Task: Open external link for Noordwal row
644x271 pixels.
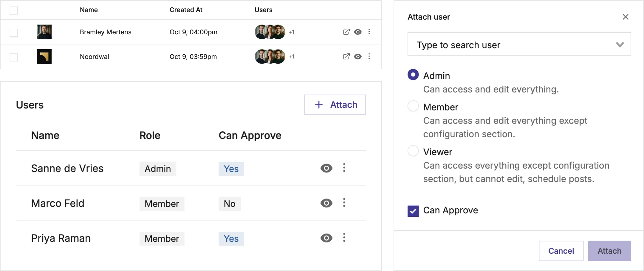Action: pos(346,56)
